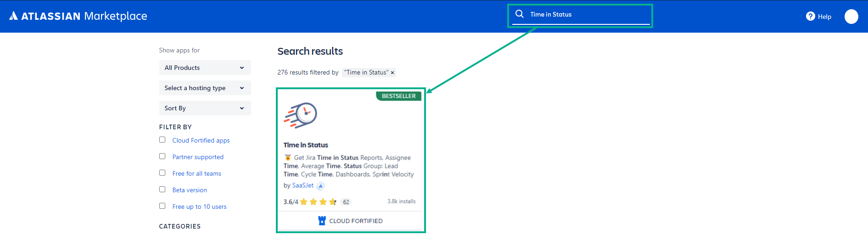
Task: Click the BESTSELLER badge on the card
Action: [399, 96]
